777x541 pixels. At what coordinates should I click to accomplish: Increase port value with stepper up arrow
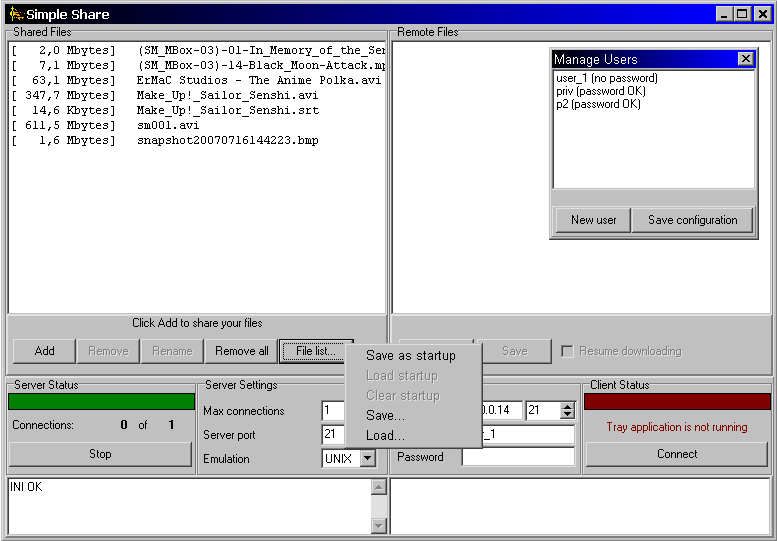tap(568, 406)
